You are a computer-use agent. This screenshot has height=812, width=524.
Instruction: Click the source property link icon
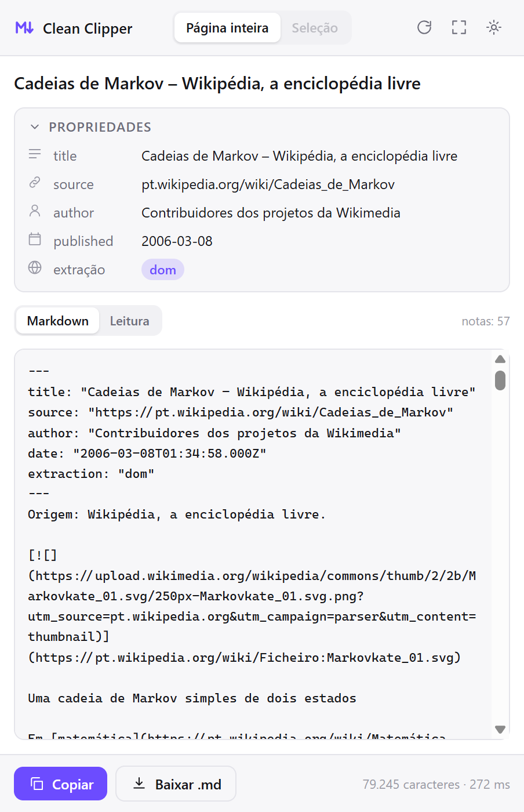coord(35,183)
